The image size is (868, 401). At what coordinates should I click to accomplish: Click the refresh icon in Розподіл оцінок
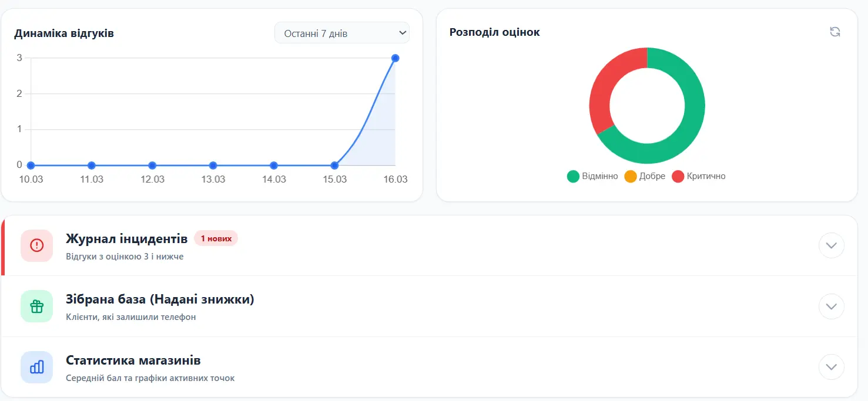tap(835, 32)
